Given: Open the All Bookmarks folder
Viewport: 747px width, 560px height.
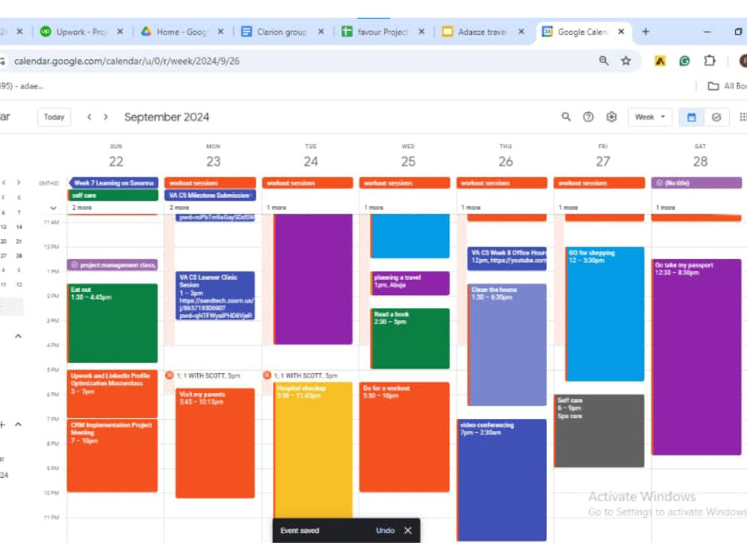Looking at the screenshot, I should pyautogui.click(x=727, y=86).
